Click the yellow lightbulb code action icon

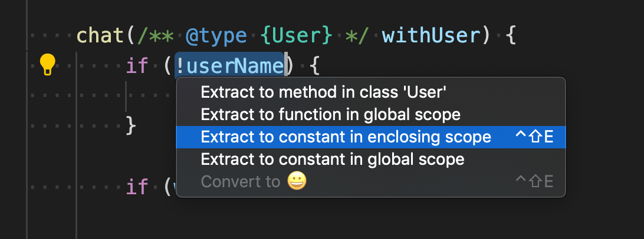(47, 65)
